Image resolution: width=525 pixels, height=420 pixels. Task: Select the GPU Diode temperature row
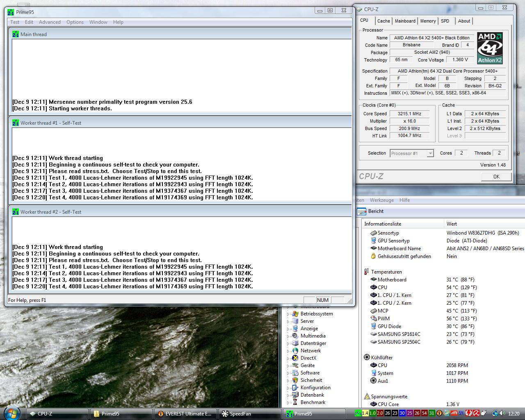[443, 326]
